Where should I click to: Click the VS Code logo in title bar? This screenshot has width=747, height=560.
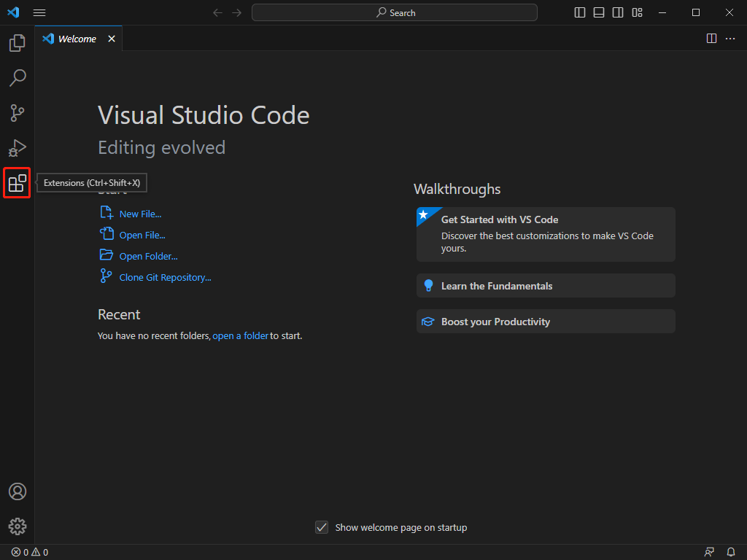[x=13, y=12]
